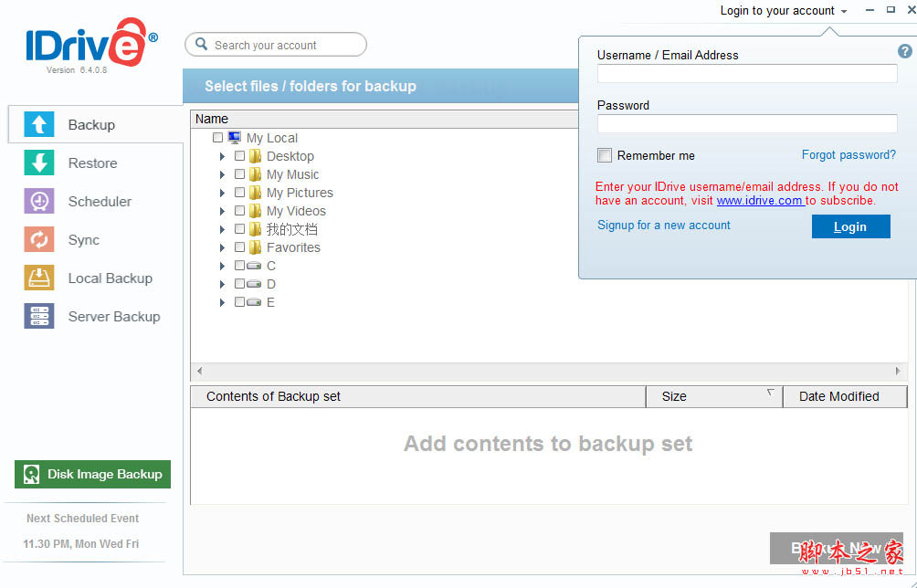The image size is (917, 588).
Task: Click the horizontal scrollbar left arrow
Action: click(199, 371)
